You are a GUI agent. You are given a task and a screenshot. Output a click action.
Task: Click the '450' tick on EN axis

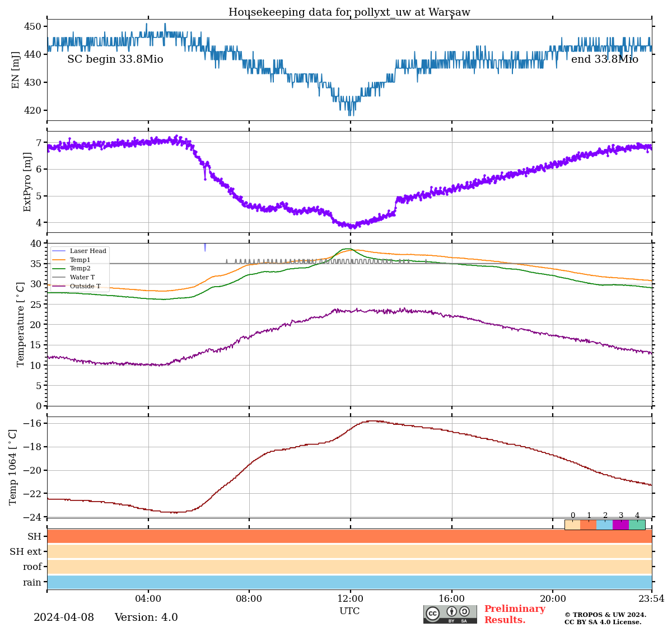tap(33, 26)
